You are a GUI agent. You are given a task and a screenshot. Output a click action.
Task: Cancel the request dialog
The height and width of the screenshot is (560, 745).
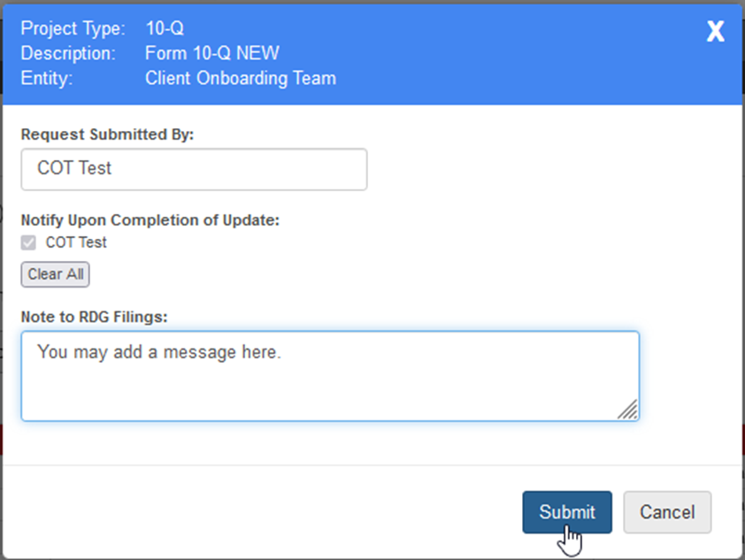667,512
